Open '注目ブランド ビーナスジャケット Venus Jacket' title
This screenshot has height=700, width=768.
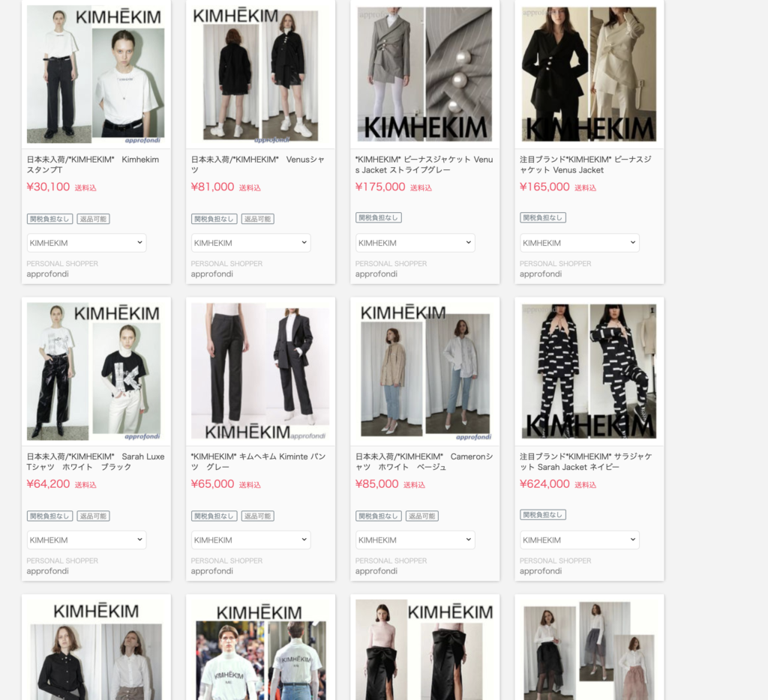[586, 164]
